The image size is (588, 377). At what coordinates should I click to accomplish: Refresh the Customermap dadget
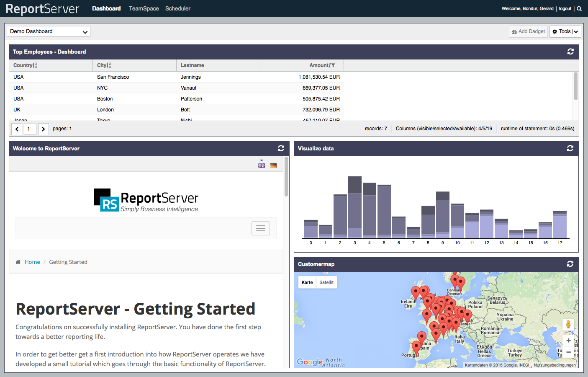[570, 264]
